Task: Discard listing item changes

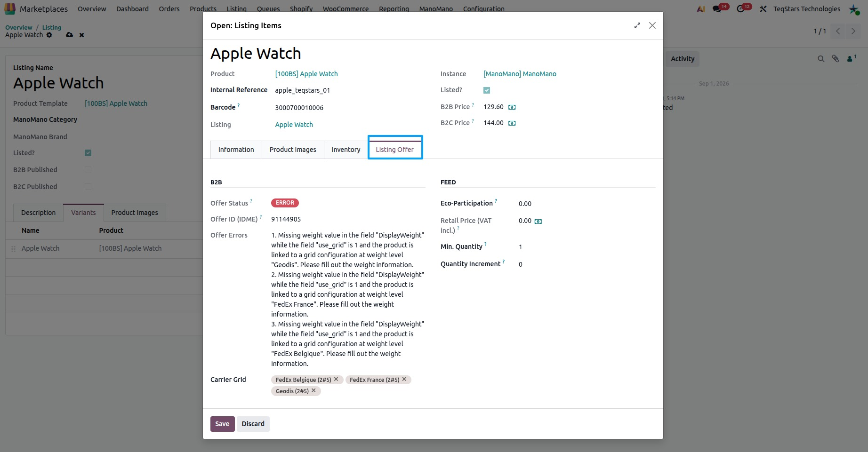Action: point(253,424)
